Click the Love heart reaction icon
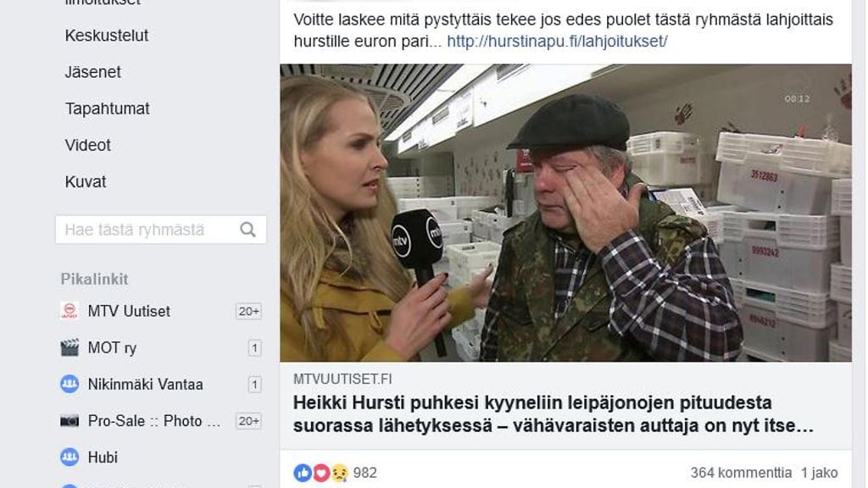 coord(321,473)
